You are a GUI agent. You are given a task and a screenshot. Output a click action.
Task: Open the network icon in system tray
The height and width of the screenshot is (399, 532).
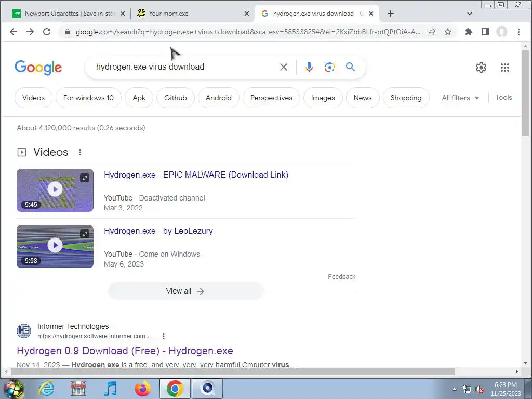(x=467, y=389)
